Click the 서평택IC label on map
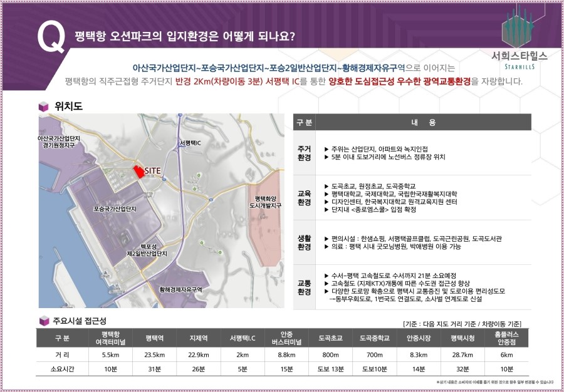Screen dimensions: 564x392 (191, 143)
